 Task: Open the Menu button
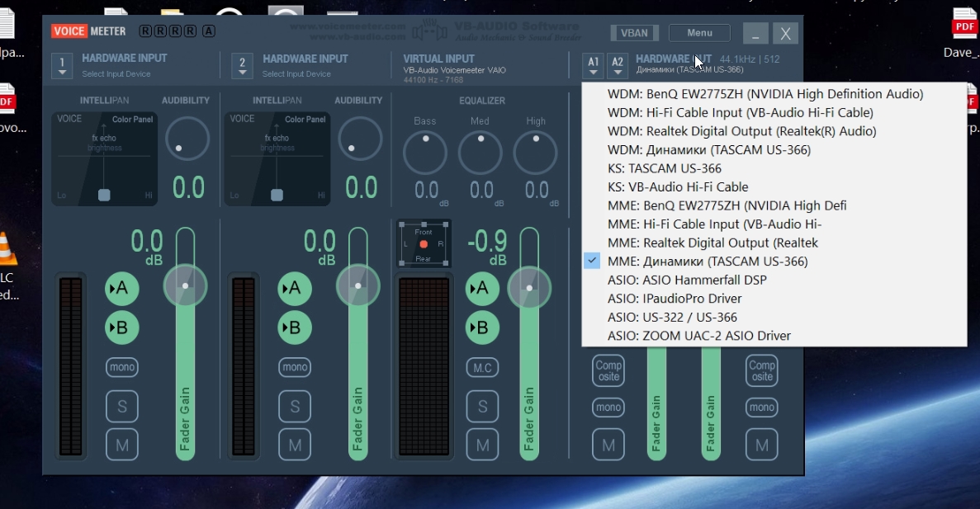tap(699, 33)
